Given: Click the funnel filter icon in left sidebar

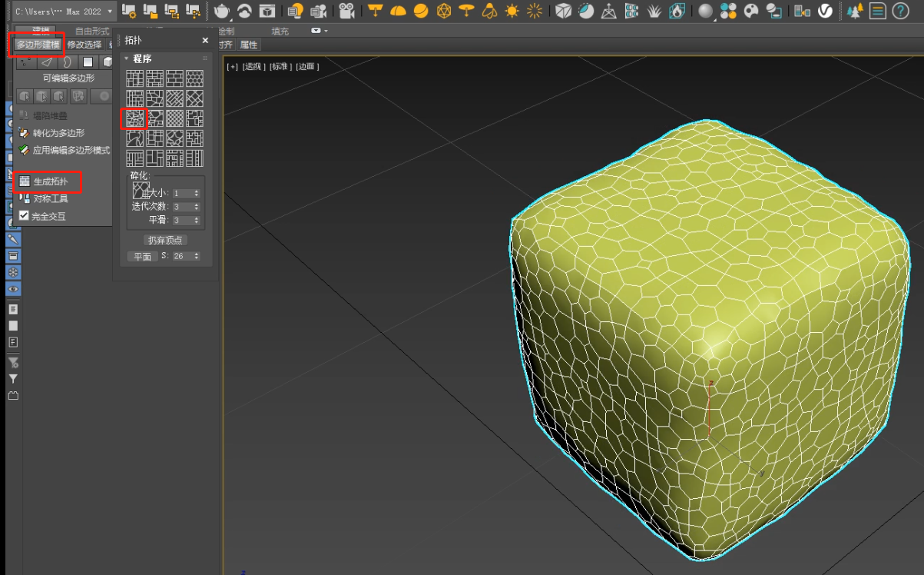Looking at the screenshot, I should (13, 379).
